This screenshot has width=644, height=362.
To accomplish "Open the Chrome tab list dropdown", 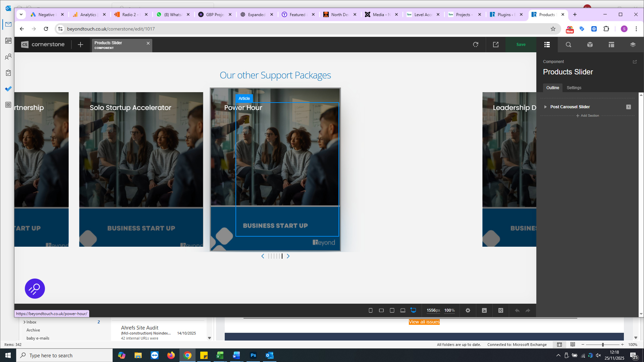I will [x=21, y=14].
